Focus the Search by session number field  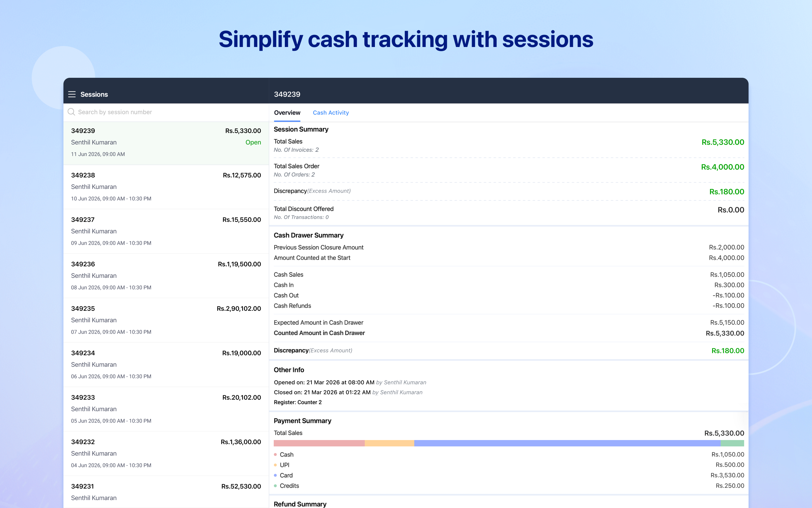point(166,112)
